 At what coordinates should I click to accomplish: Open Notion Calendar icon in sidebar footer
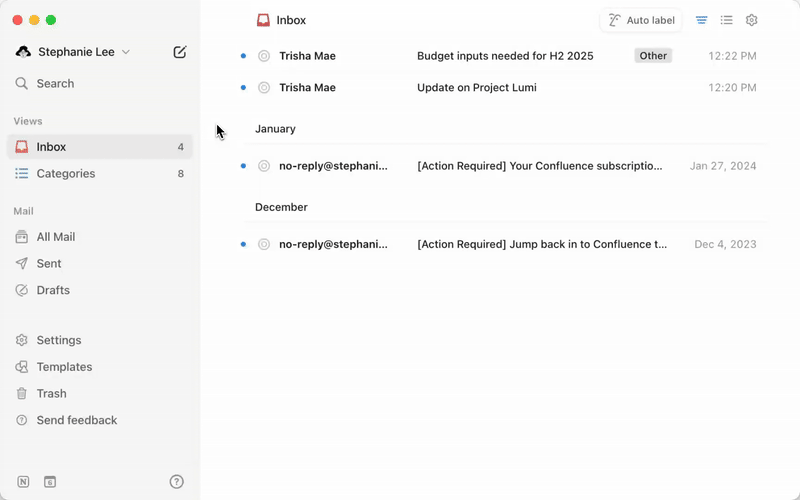point(50,481)
